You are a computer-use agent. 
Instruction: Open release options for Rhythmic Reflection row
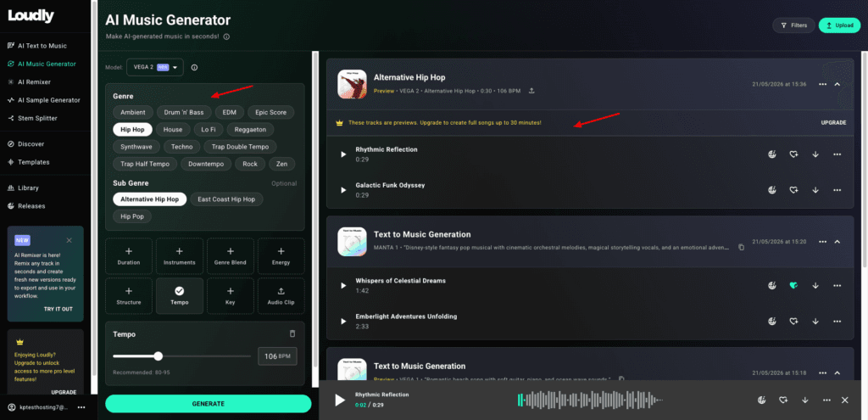pos(772,154)
